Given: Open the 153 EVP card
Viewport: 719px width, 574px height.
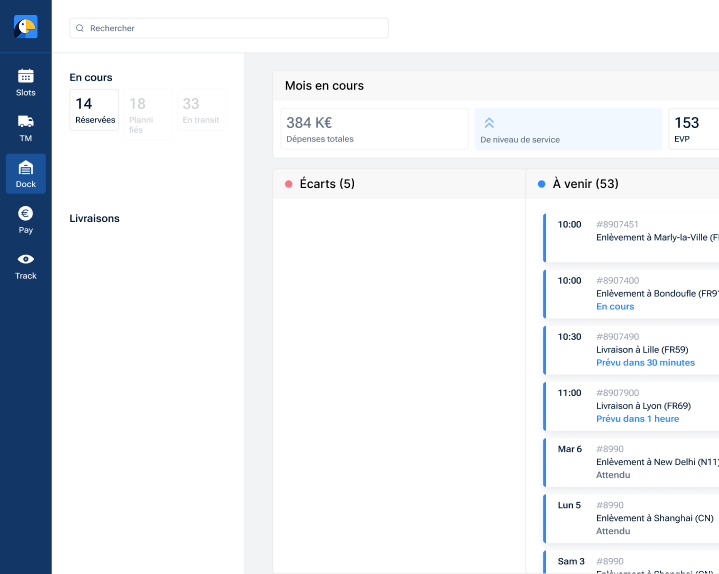Looking at the screenshot, I should click(x=694, y=129).
